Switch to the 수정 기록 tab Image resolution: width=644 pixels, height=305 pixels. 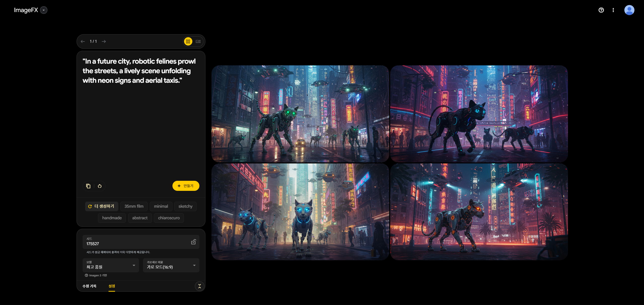pos(89,286)
